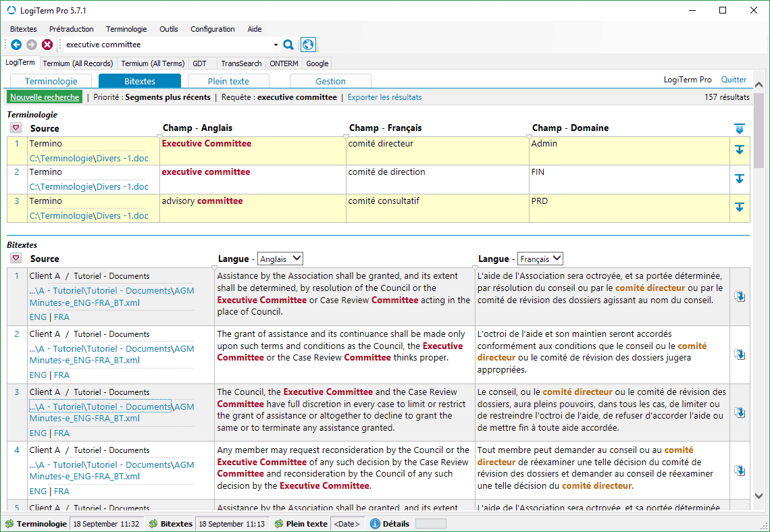
Task: Expand the search field history dropdown
Action: [276, 45]
